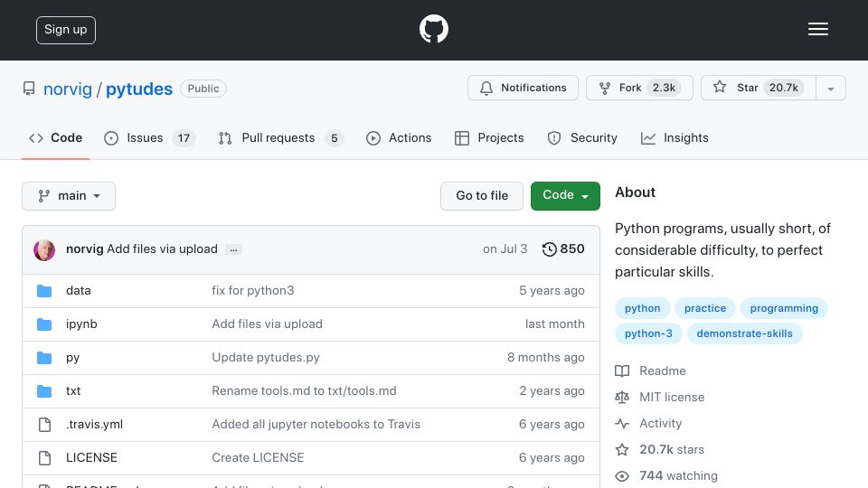The image size is (868, 488).
Task: Click the history clock icon next to 850
Action: (x=549, y=249)
